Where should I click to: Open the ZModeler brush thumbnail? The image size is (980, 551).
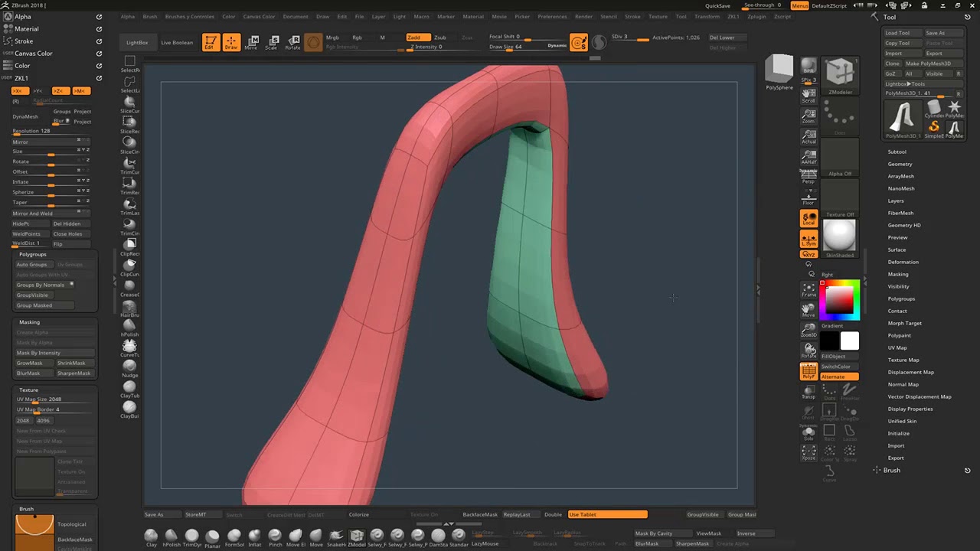tap(840, 75)
